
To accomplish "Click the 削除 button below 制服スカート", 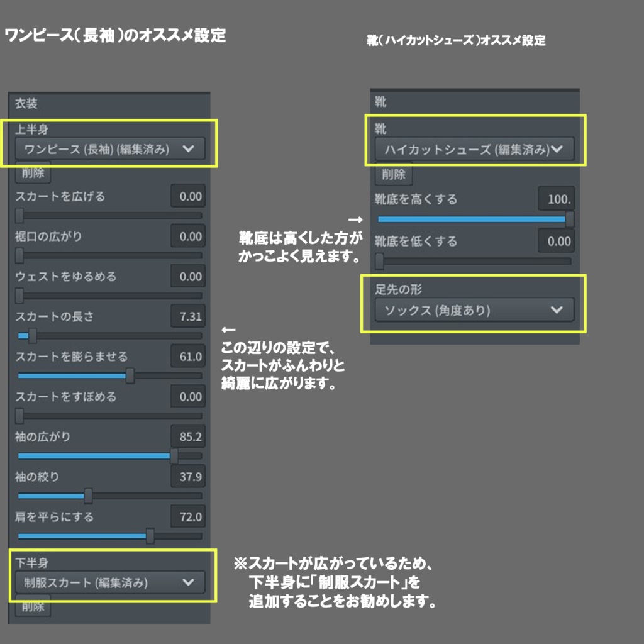I will point(32,607).
